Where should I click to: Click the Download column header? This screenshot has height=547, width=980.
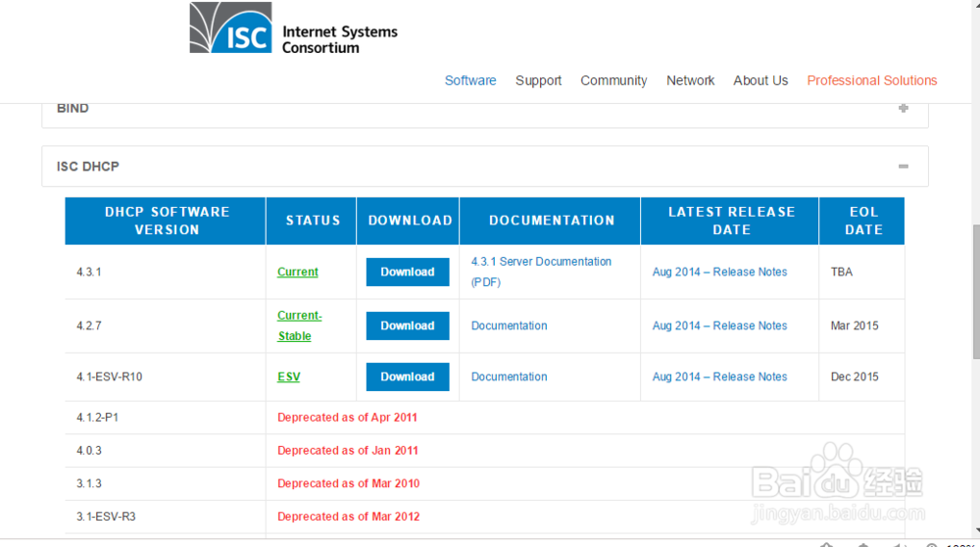[408, 221]
